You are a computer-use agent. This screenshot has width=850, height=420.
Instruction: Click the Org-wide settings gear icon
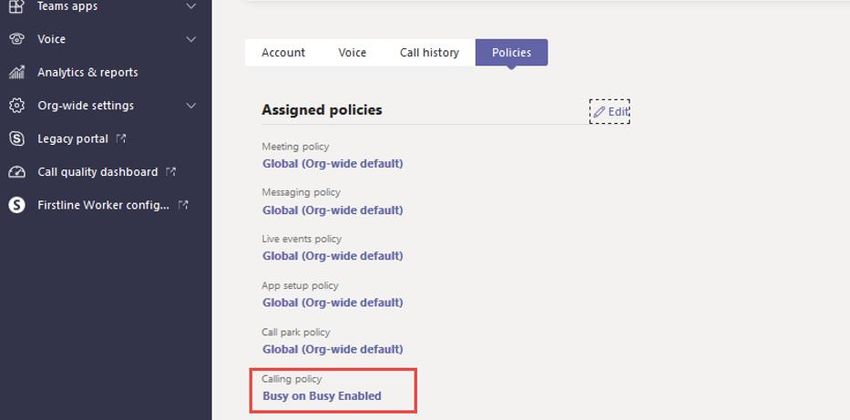(x=17, y=106)
